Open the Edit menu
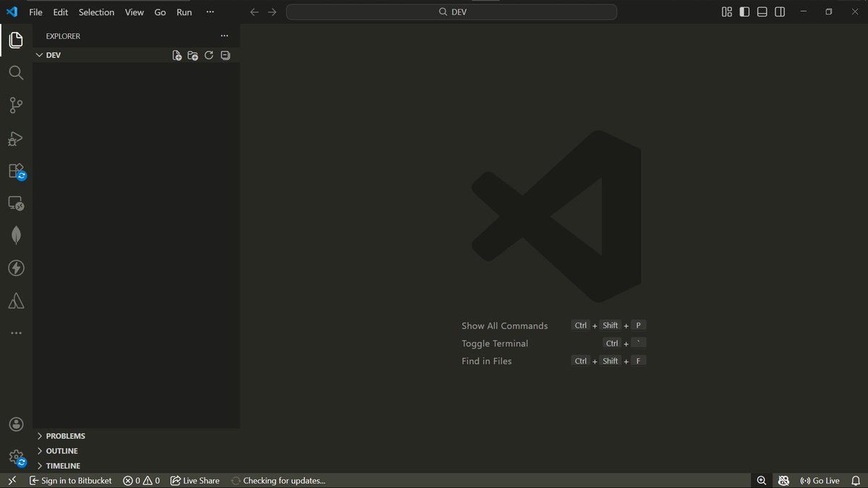The image size is (868, 488). tap(61, 12)
